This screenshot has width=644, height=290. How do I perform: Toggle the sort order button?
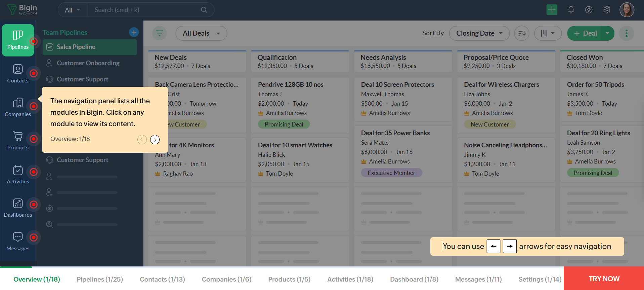click(522, 33)
